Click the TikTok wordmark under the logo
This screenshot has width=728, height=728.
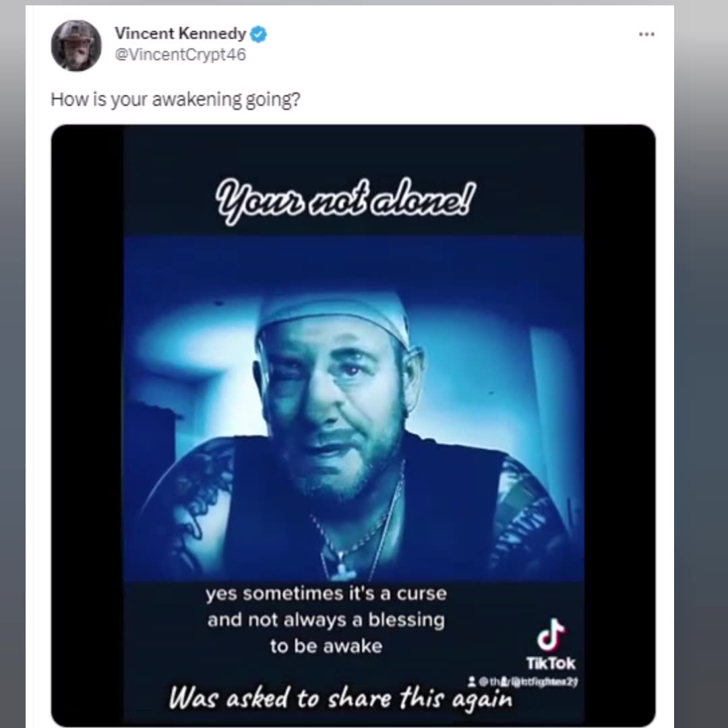551,663
